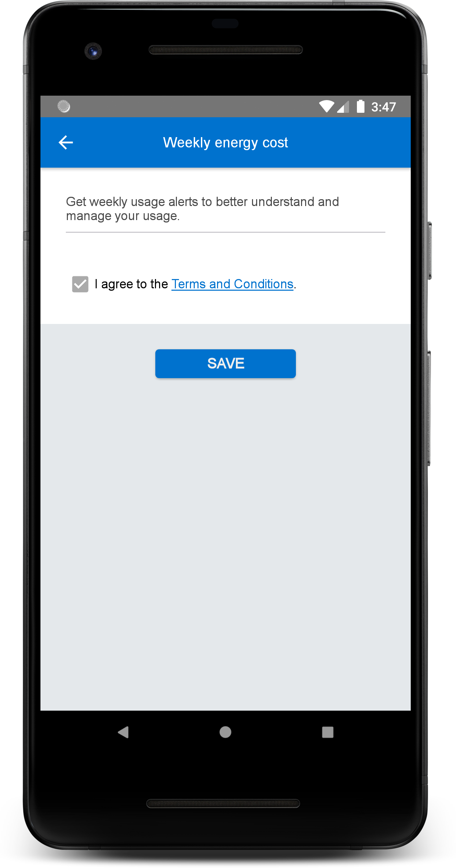Save the weekly energy cost settings
Screen dimensions: 456x868
point(226,364)
